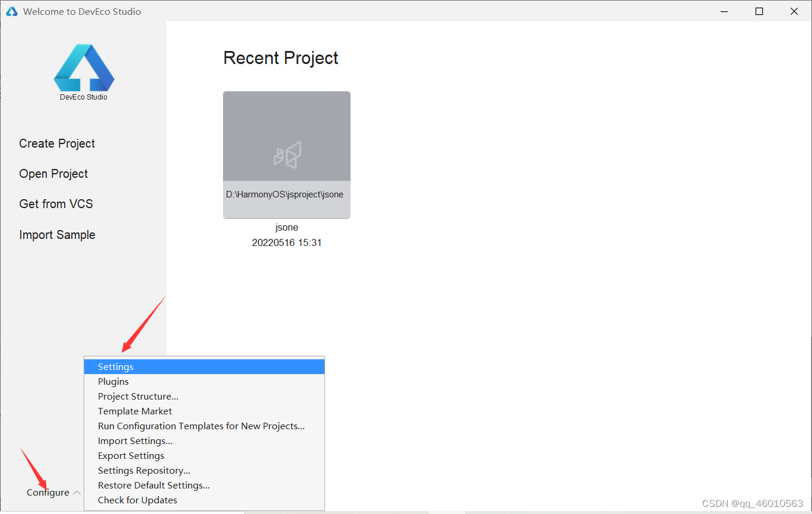Choose Project Structure... menu entry
This screenshot has width=812, height=514.
[205, 397]
